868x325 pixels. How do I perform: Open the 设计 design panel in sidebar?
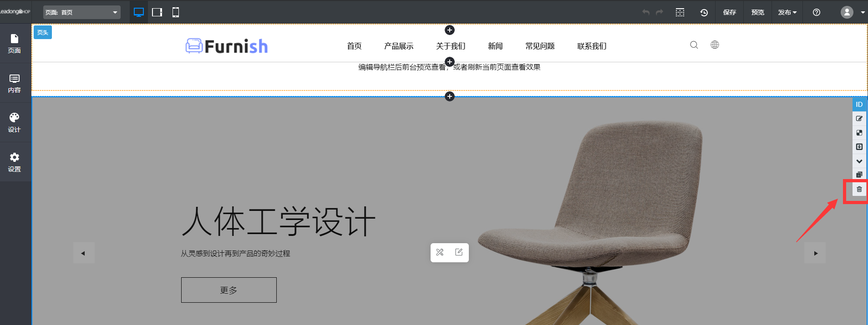click(15, 123)
